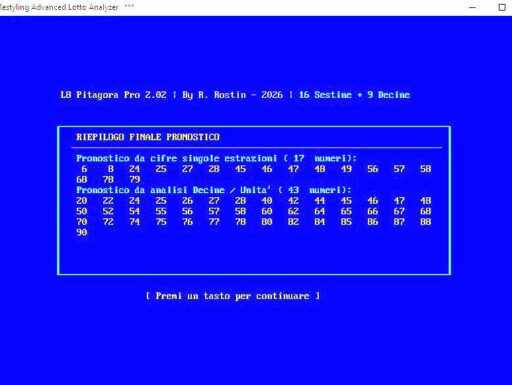Viewport: 512px width, 385px height.
Task: Click number 65 in Decine analysis
Action: (x=346, y=211)
